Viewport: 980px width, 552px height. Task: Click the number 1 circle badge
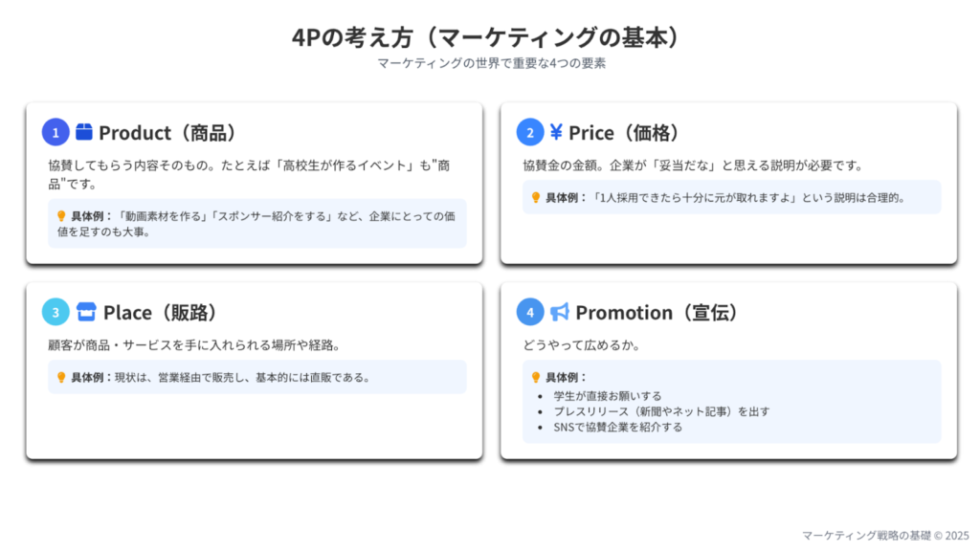pos(56,132)
